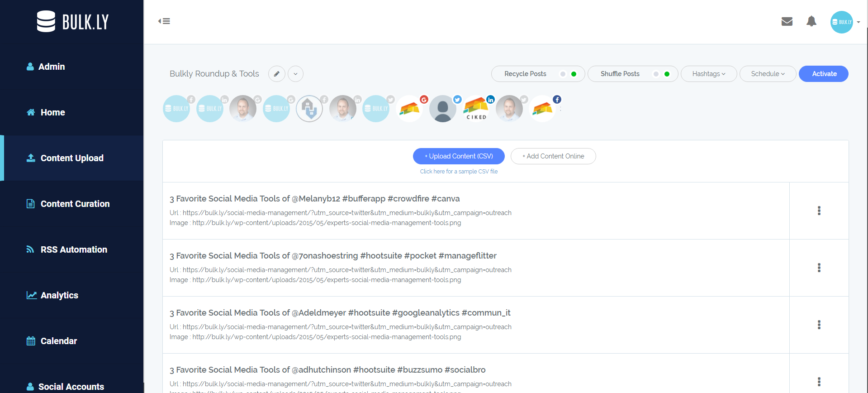Screen dimensions: 868x393
Task: Open options for the @Melanyb12 post
Action: 819,211
